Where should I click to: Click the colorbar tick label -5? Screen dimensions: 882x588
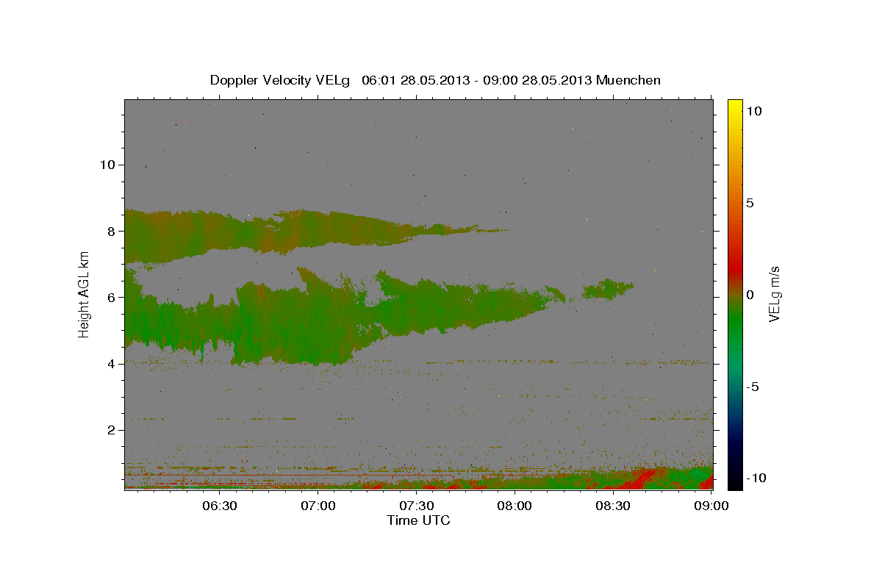click(753, 387)
